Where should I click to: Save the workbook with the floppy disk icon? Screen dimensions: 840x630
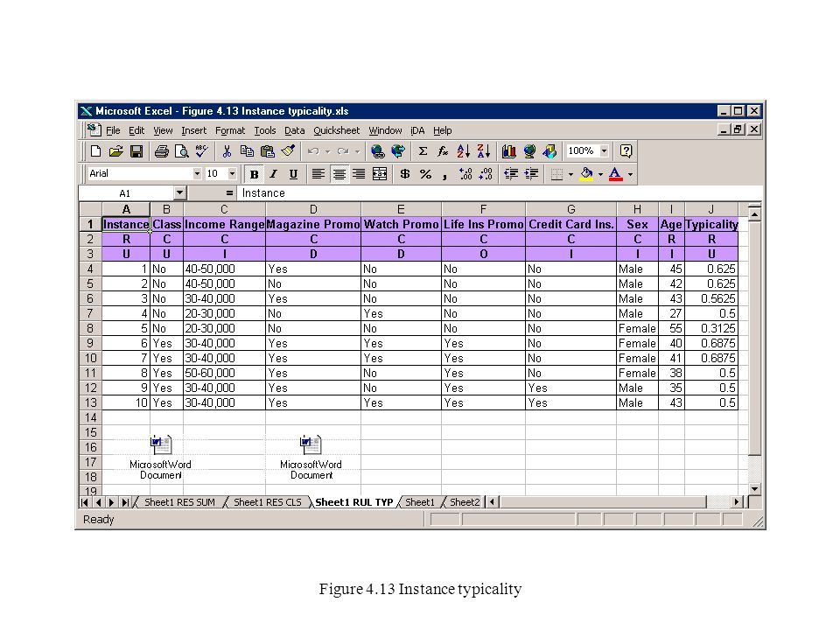pyautogui.click(x=136, y=151)
